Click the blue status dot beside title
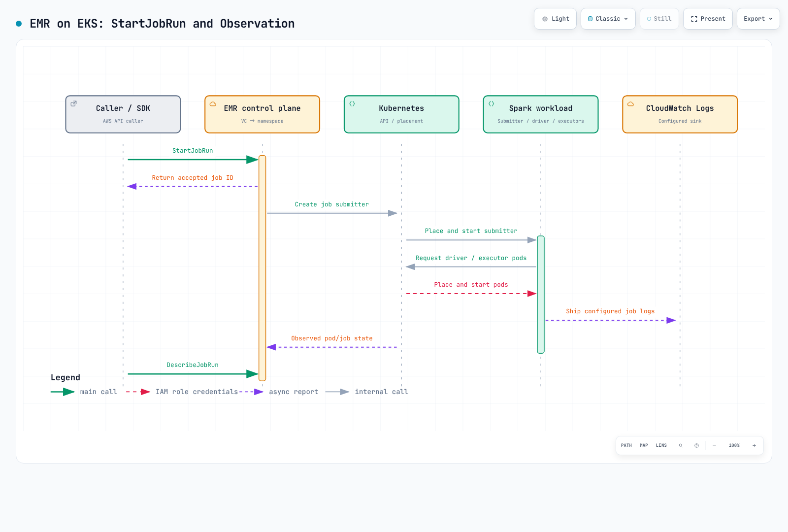Screen dimensions: 788x532 pyautogui.click(x=19, y=24)
